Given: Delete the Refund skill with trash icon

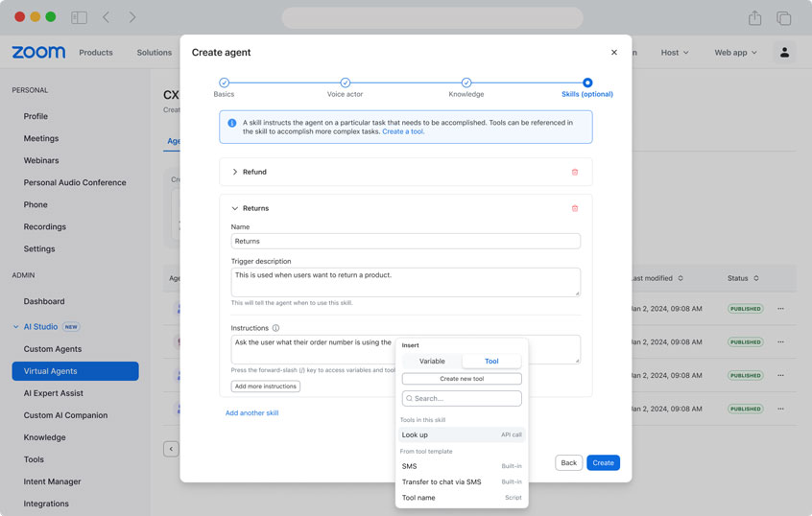Looking at the screenshot, I should 574,172.
